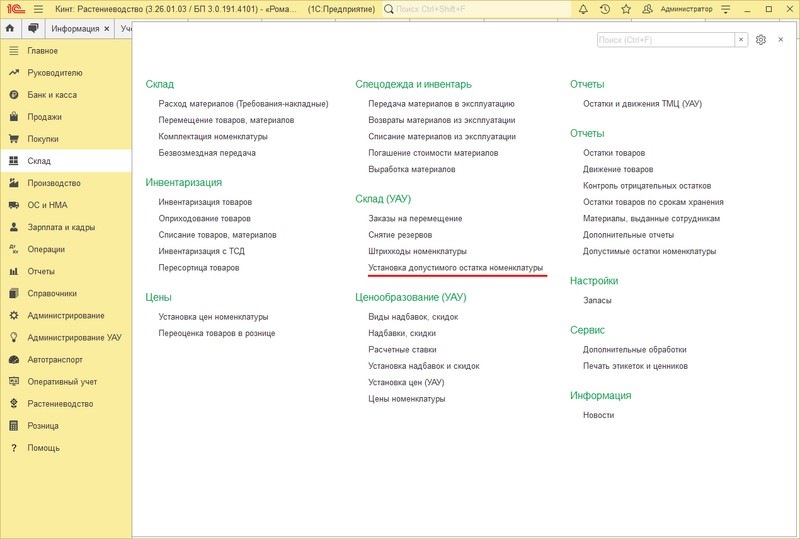
Task: Open Запасы settings
Action: [x=597, y=301]
